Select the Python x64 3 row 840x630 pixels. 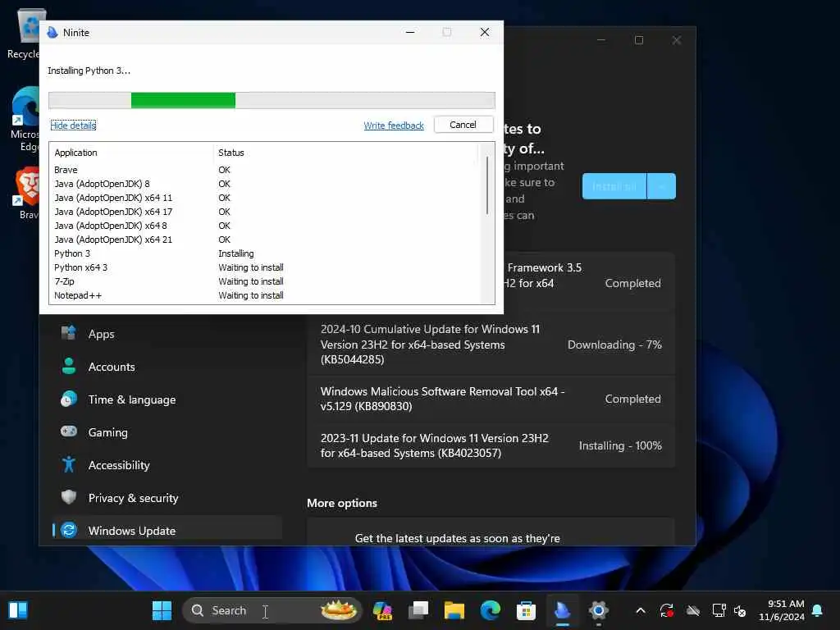pyautogui.click(x=267, y=267)
